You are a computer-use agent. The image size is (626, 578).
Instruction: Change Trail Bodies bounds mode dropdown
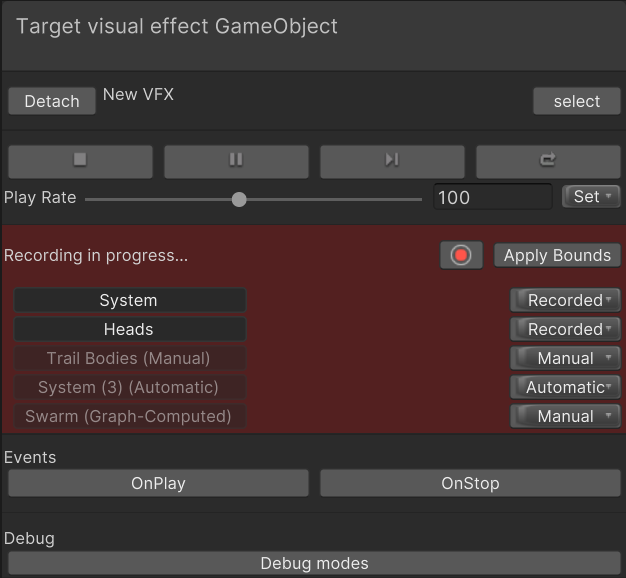(x=565, y=358)
